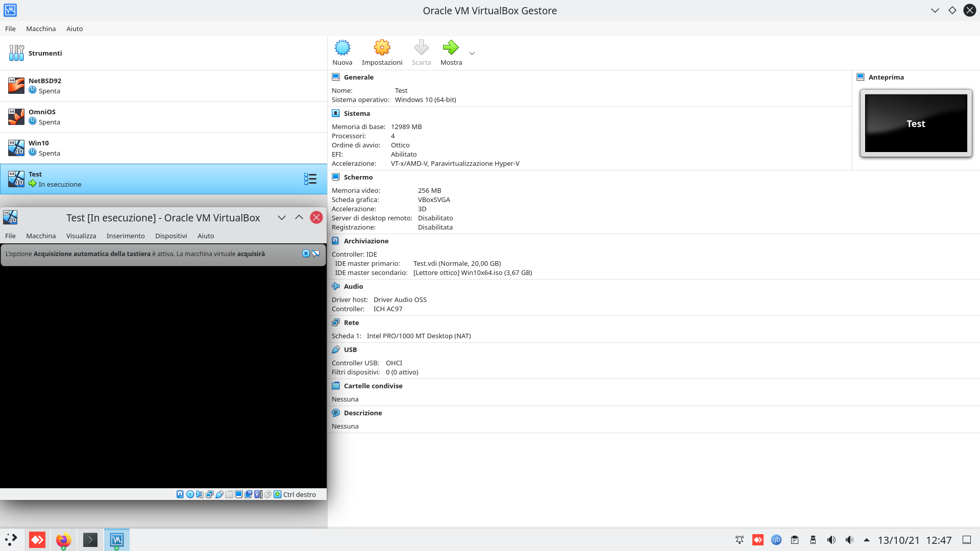Open Impostazioni gear icon in toolbar
The width and height of the screenshot is (980, 551).
[x=382, y=48]
